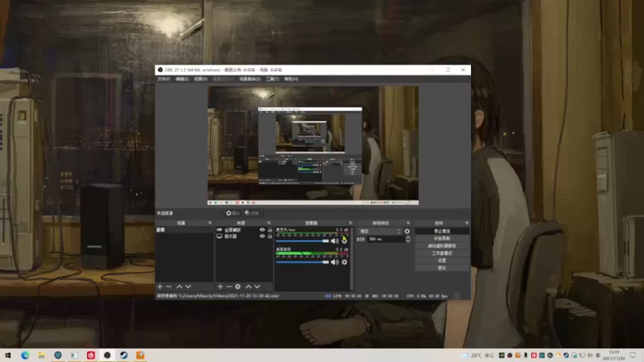Toggle visibility of the display capture source
The image size is (644, 362).
[262, 237]
